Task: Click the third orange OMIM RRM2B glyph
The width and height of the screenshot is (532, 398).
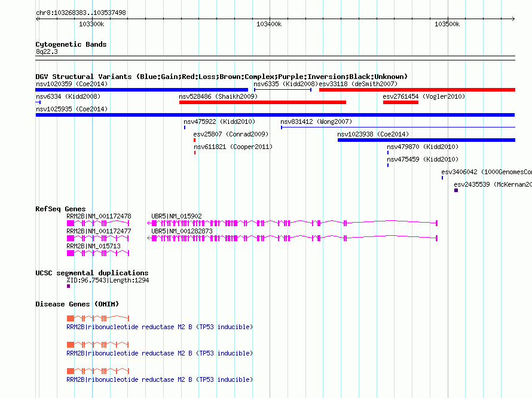Action: pos(98,371)
